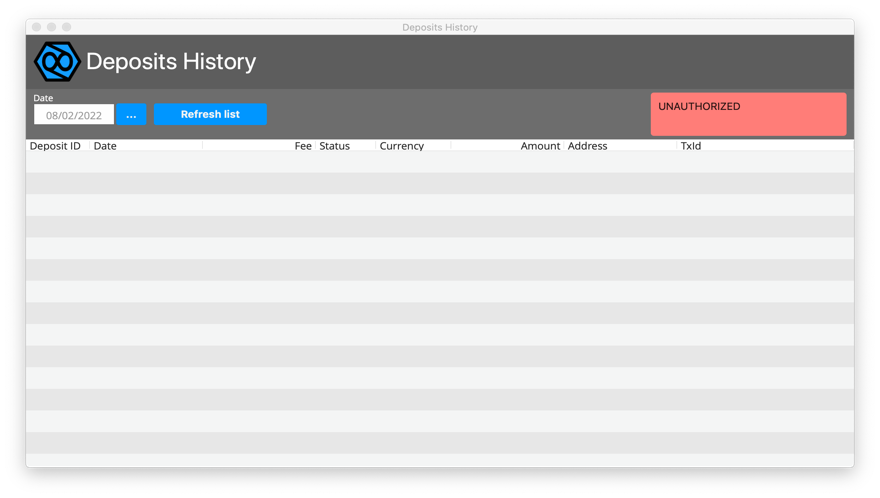Click the blue hexagon app logo

click(x=57, y=61)
